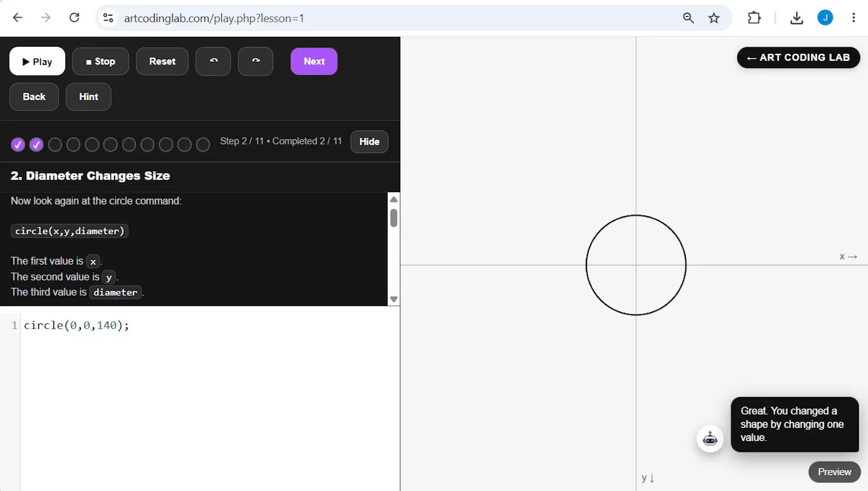
Task: Click the browser back arrow
Action: (x=17, y=18)
